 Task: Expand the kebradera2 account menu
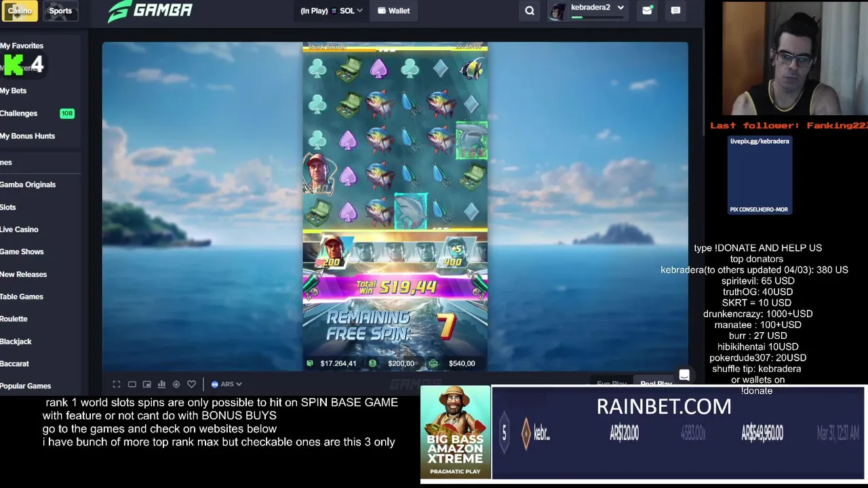pyautogui.click(x=620, y=7)
